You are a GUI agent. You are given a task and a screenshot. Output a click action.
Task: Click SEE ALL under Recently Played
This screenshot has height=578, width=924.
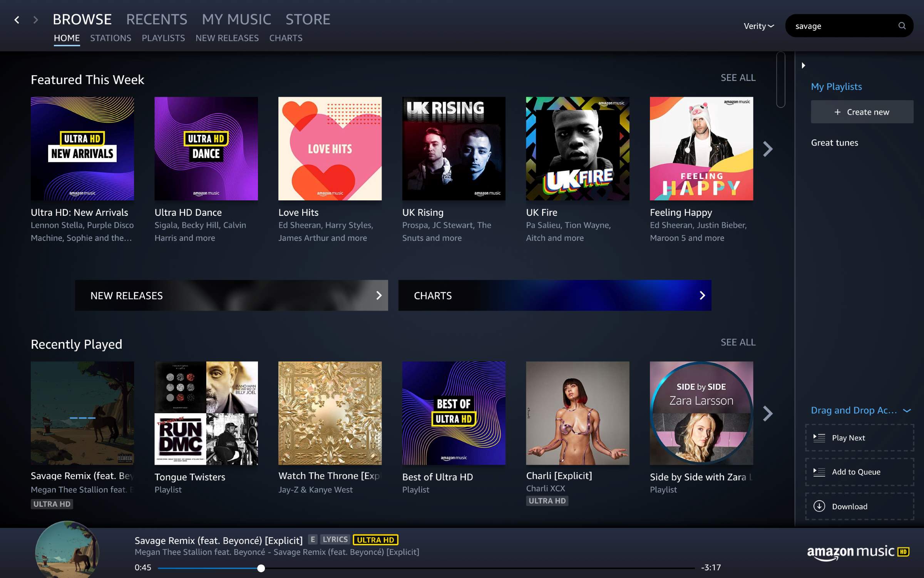[738, 342]
